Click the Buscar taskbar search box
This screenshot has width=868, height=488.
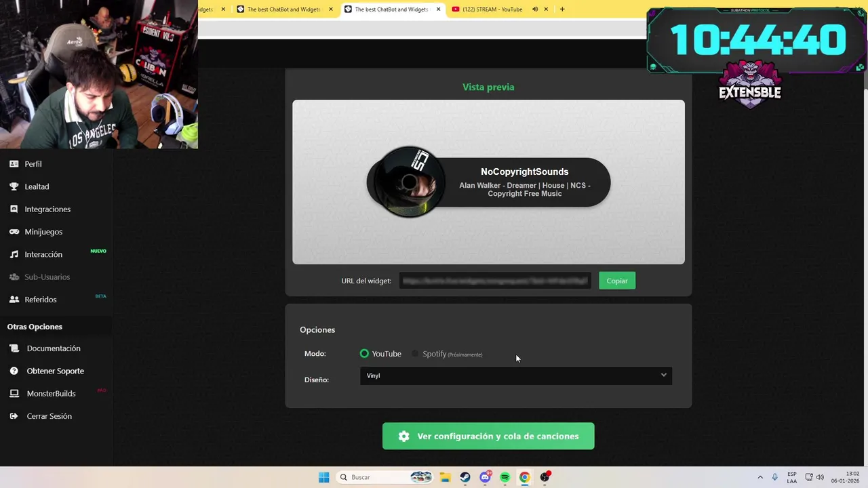pos(384,477)
